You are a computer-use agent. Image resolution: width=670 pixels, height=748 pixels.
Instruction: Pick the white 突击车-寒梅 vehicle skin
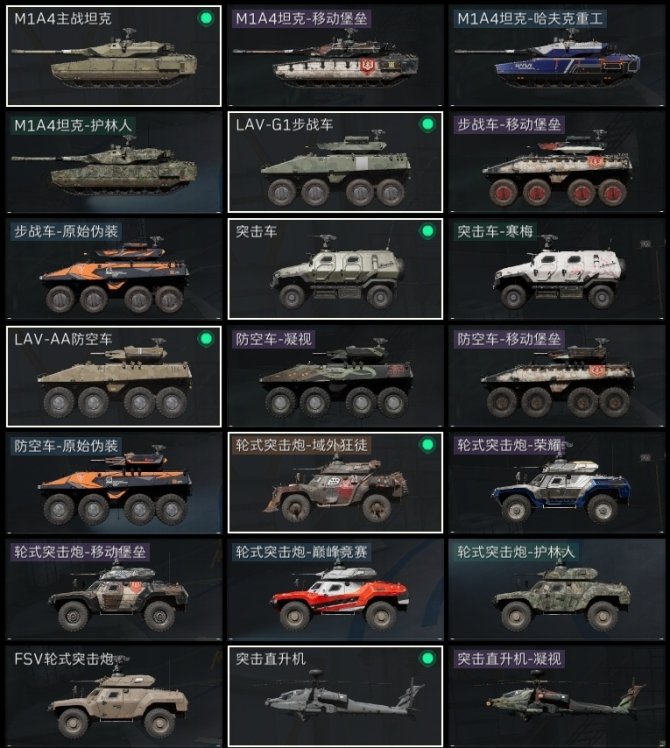point(557,269)
